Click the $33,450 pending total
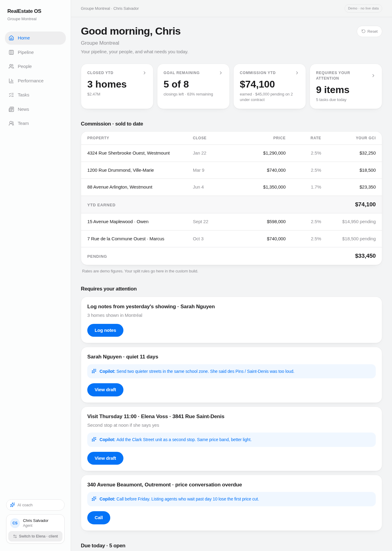 (365, 256)
